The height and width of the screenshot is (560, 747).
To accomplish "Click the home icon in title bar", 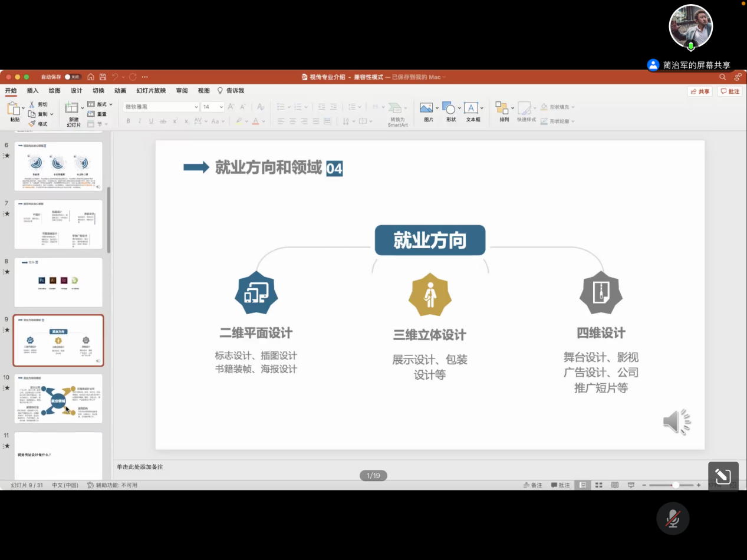I will 91,77.
